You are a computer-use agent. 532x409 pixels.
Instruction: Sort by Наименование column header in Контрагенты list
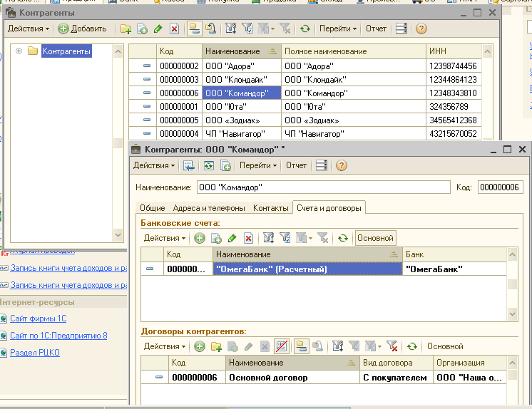click(241, 51)
